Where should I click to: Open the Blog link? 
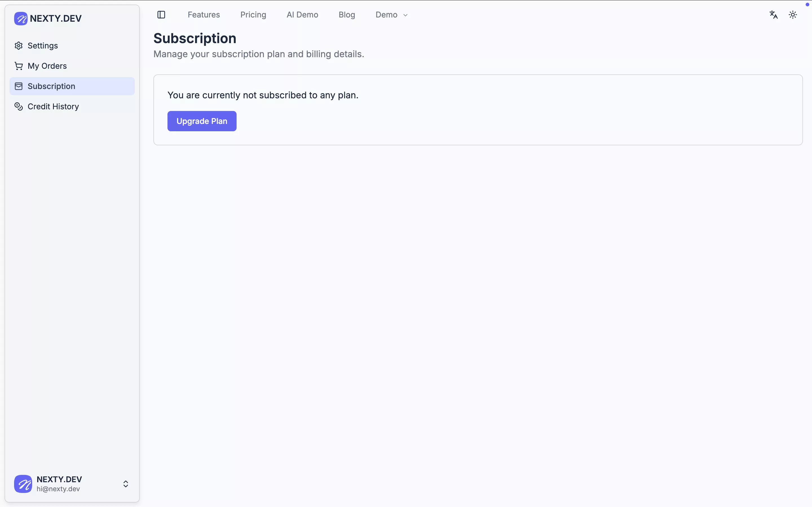point(347,15)
